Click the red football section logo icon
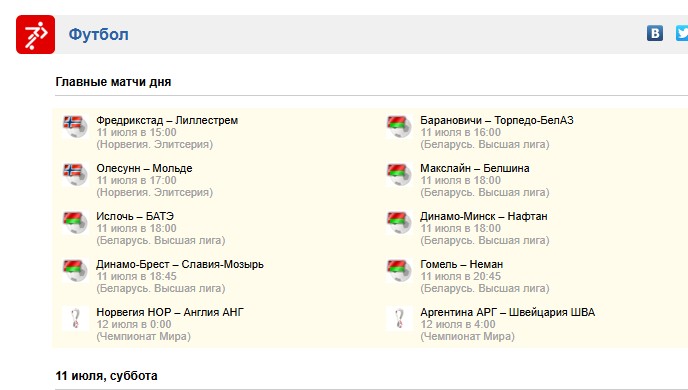Viewport: 688px width, 390px height. (x=36, y=35)
